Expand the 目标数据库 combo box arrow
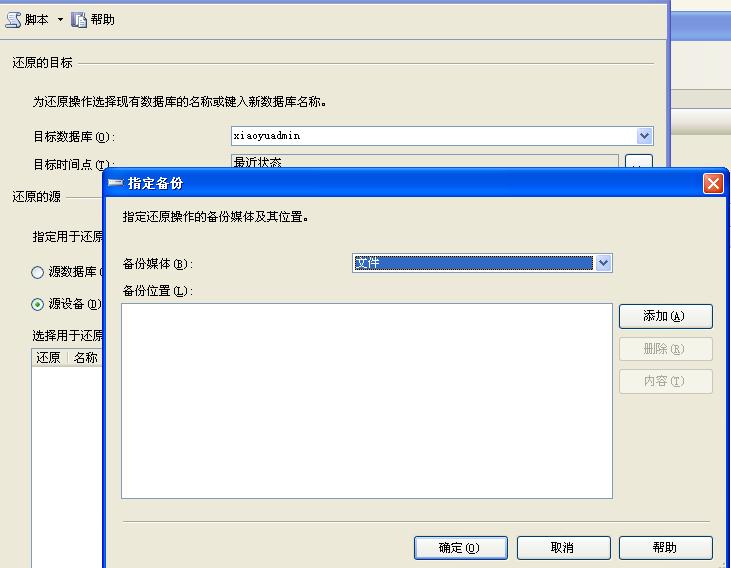The width and height of the screenshot is (731, 568). [x=644, y=136]
